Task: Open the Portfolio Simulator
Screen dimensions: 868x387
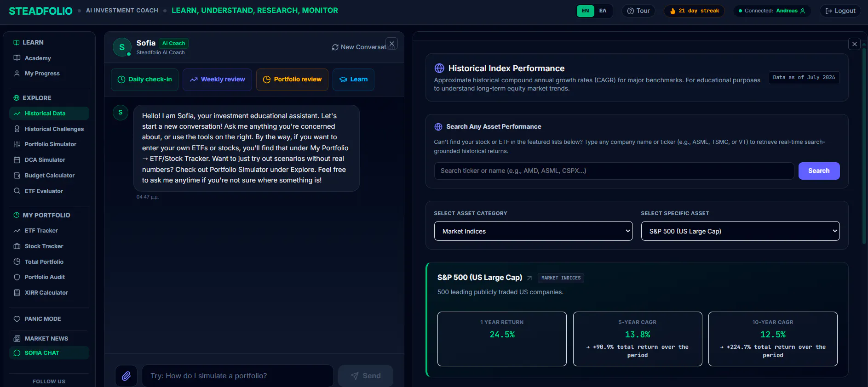Action: 49,144
